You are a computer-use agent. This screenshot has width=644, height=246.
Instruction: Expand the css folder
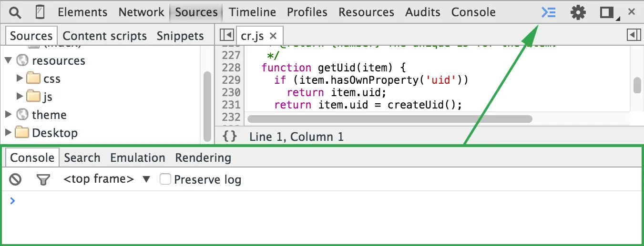[x=20, y=78]
